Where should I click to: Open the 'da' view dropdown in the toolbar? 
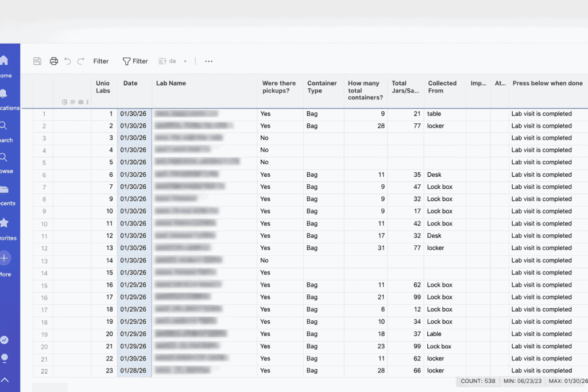pyautogui.click(x=172, y=61)
